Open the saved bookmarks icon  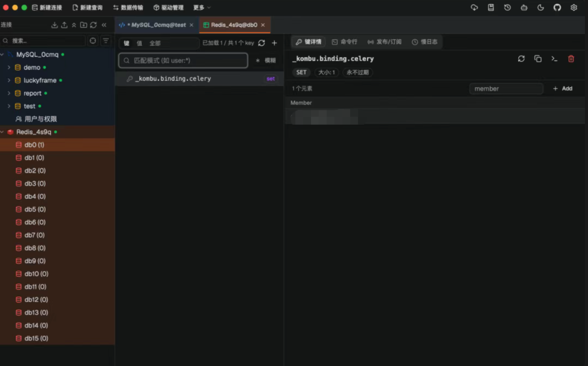click(x=491, y=8)
